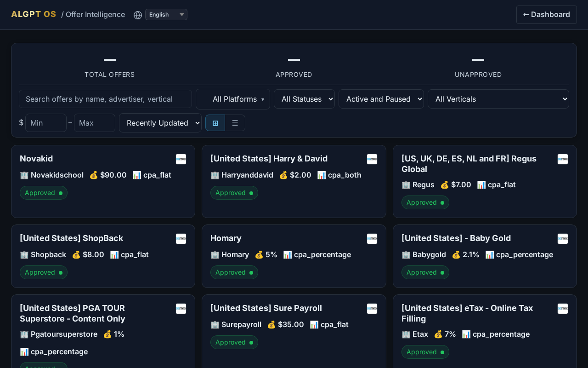This screenshot has width=588, height=368.
Task: Click platform logo on PGA TOUR Superstore card
Action: click(181, 309)
